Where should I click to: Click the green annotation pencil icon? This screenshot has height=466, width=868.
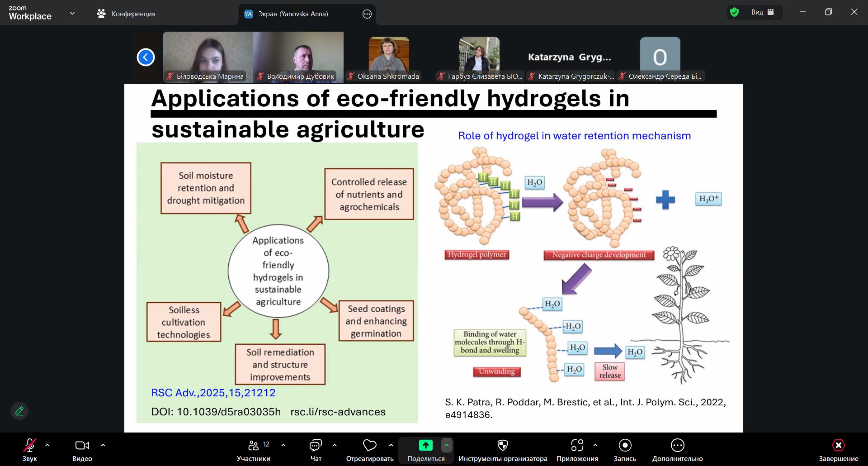[x=19, y=411]
